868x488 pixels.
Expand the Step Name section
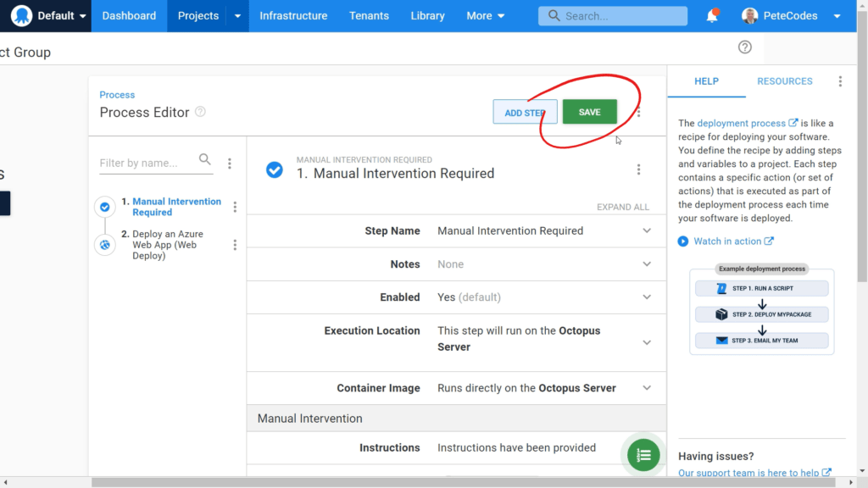[x=456, y=230]
